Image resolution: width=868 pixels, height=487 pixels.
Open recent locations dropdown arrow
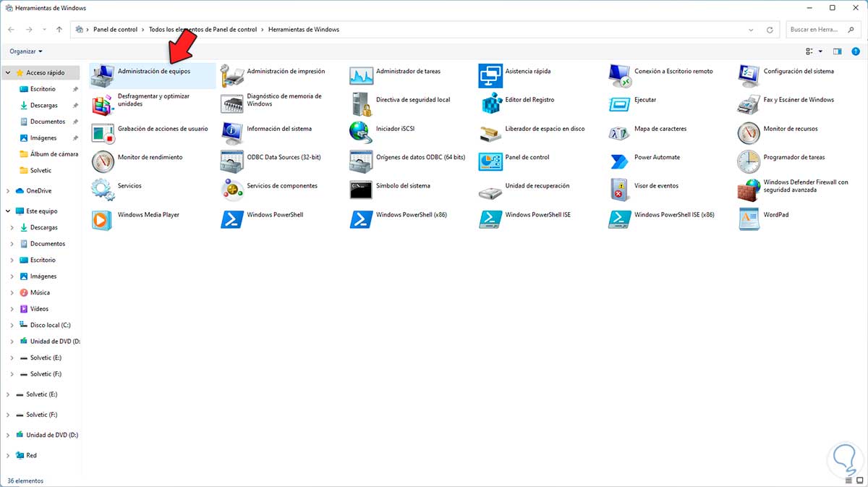44,30
